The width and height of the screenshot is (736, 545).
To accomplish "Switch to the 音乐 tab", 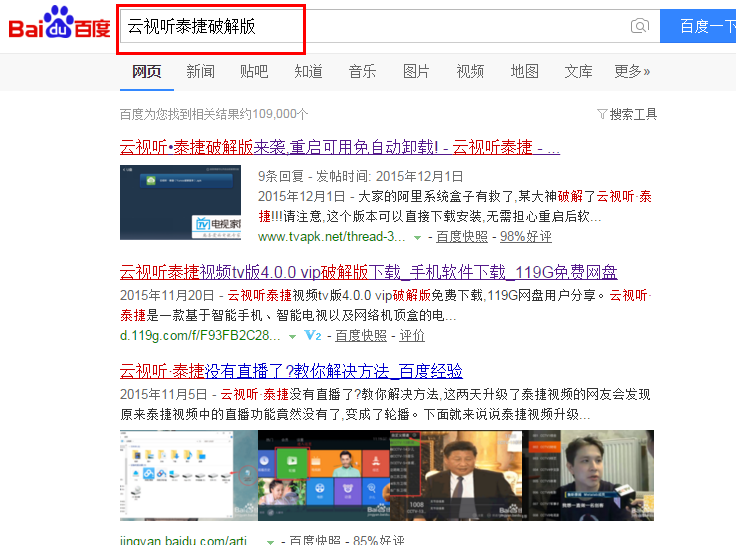I will pos(362,71).
